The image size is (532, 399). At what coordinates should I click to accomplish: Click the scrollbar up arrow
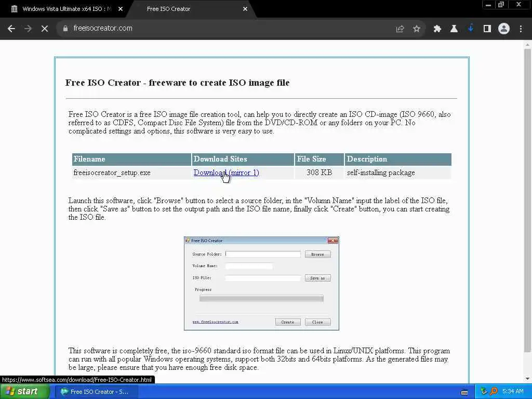pos(527,45)
